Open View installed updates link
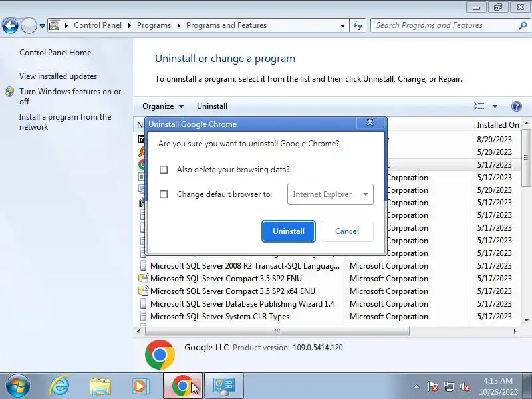532x399 pixels. [x=58, y=76]
